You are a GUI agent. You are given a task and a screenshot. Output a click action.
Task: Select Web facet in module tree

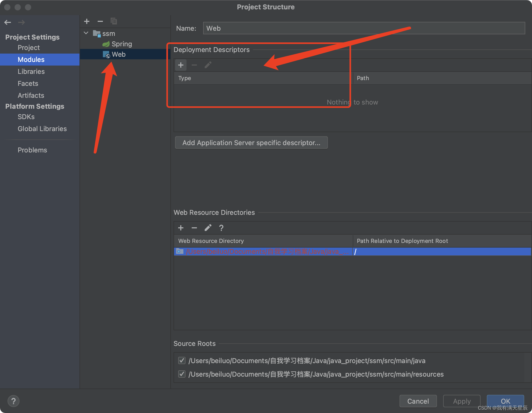(118, 54)
